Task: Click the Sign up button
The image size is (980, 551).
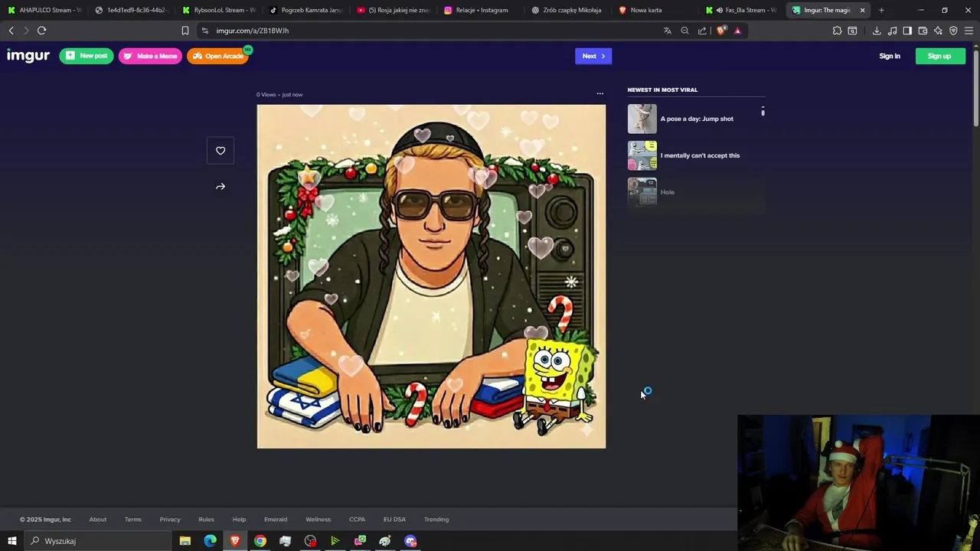Action: [940, 56]
